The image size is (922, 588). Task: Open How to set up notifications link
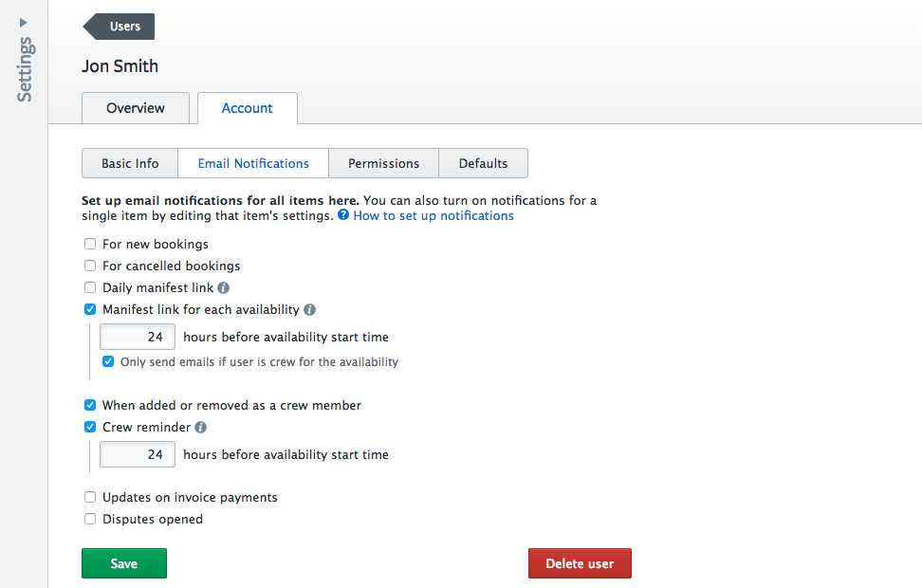click(433, 215)
